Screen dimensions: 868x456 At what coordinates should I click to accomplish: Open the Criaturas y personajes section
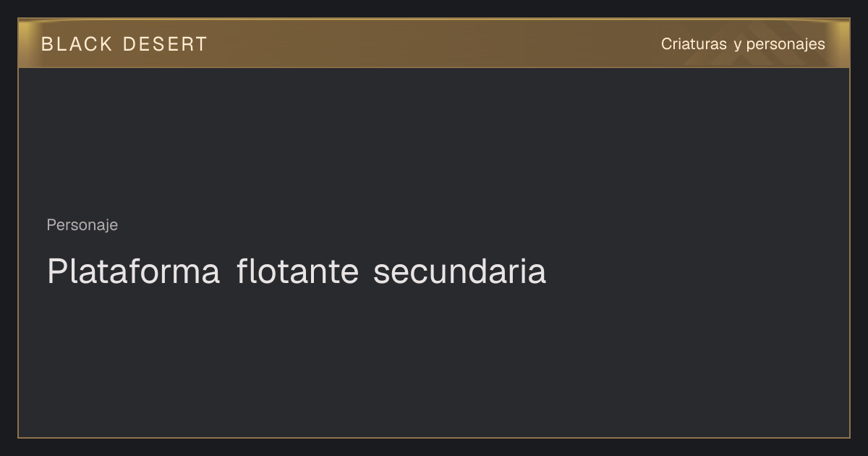coord(743,44)
